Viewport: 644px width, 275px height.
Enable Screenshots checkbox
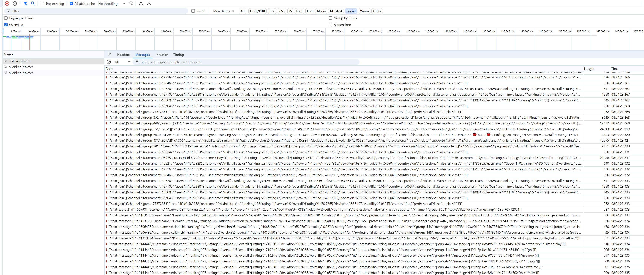coord(331,25)
